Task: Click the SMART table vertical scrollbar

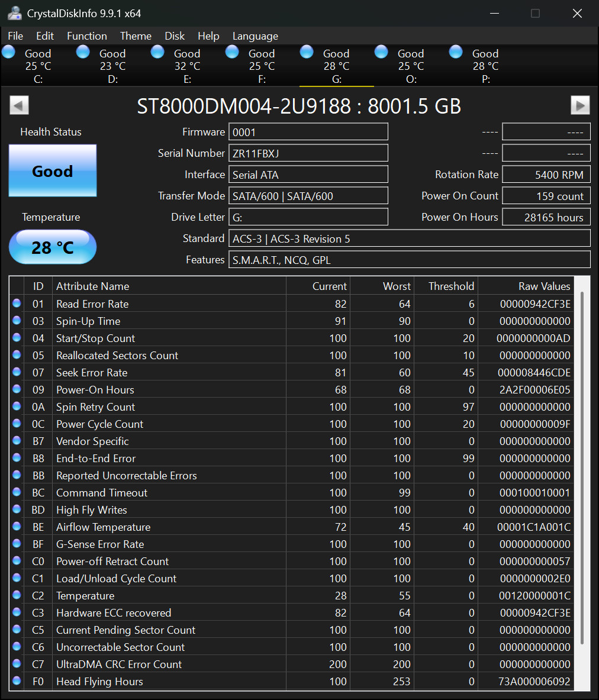Action: click(x=582, y=468)
